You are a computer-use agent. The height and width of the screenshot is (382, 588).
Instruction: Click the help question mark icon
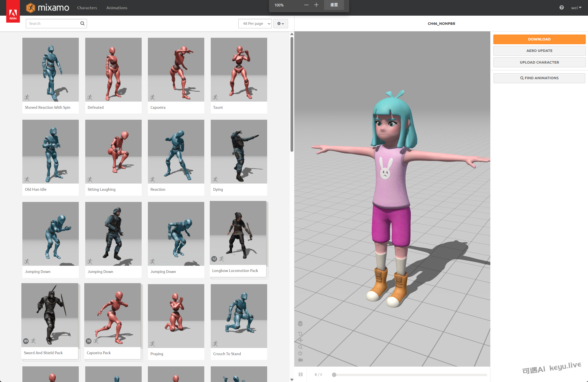[x=561, y=8]
